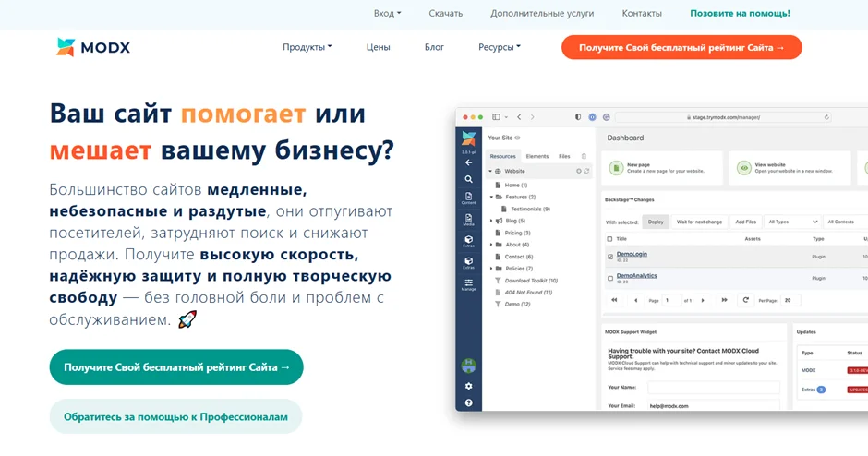The height and width of the screenshot is (456, 868).
Task: Open Manage icon in manager sidebar
Action: tap(469, 284)
